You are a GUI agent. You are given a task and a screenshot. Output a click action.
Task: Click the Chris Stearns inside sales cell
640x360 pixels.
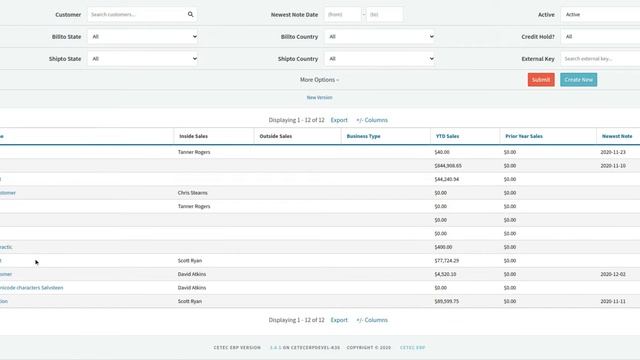tap(193, 193)
